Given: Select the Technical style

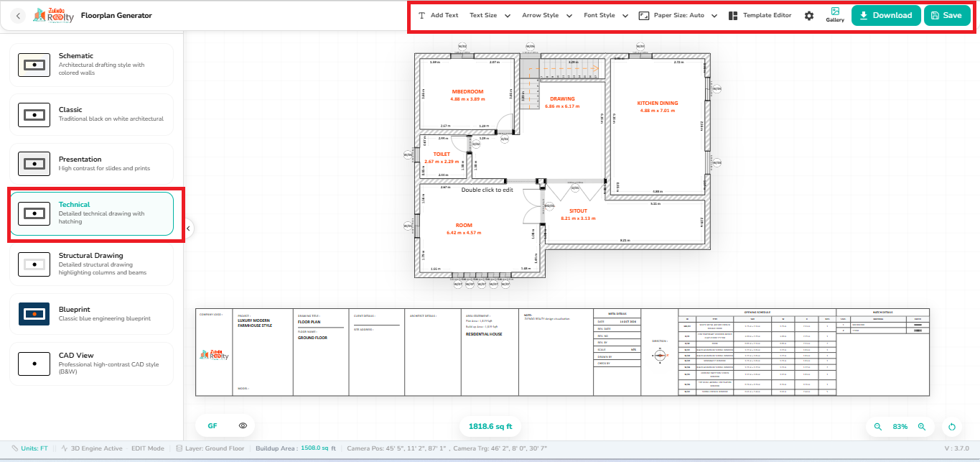Looking at the screenshot, I should pos(92,213).
